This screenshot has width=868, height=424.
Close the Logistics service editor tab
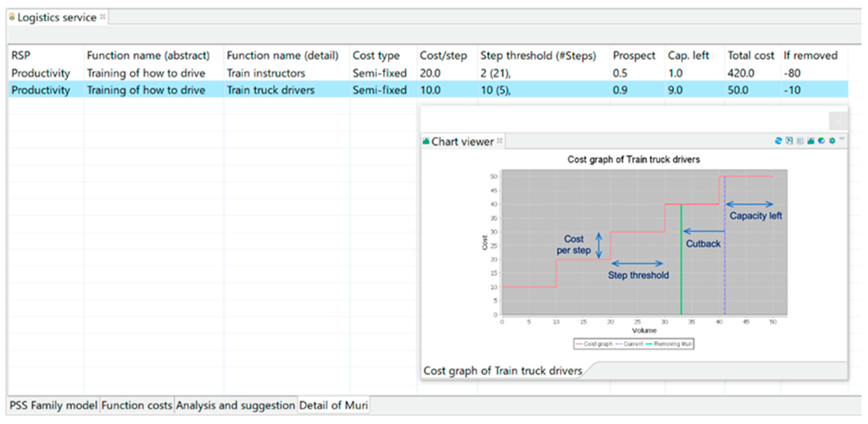point(103,17)
